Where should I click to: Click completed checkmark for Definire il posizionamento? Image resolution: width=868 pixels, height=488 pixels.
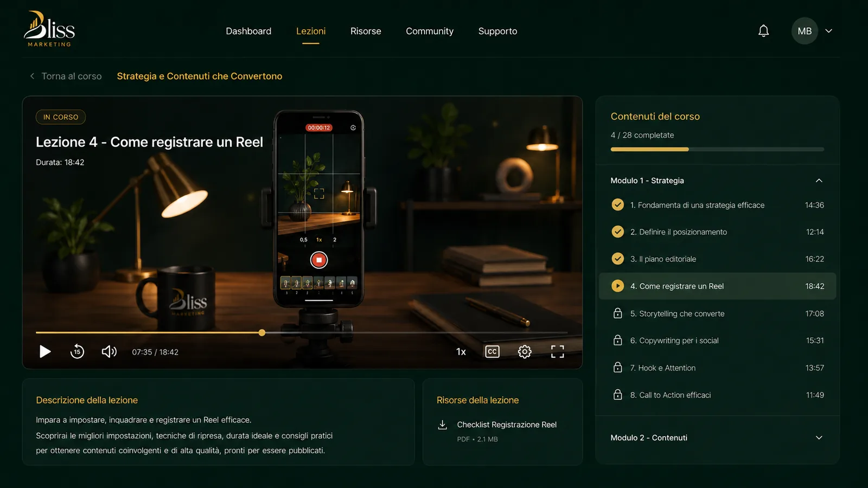pos(617,232)
